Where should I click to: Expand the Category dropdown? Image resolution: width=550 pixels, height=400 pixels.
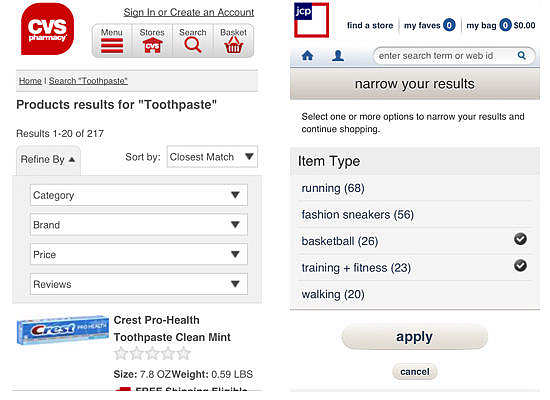click(x=139, y=195)
